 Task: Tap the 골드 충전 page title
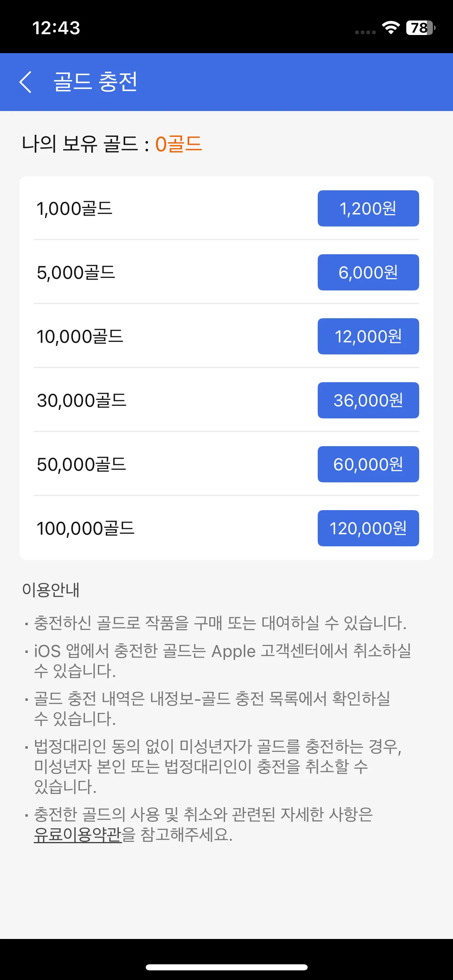95,82
